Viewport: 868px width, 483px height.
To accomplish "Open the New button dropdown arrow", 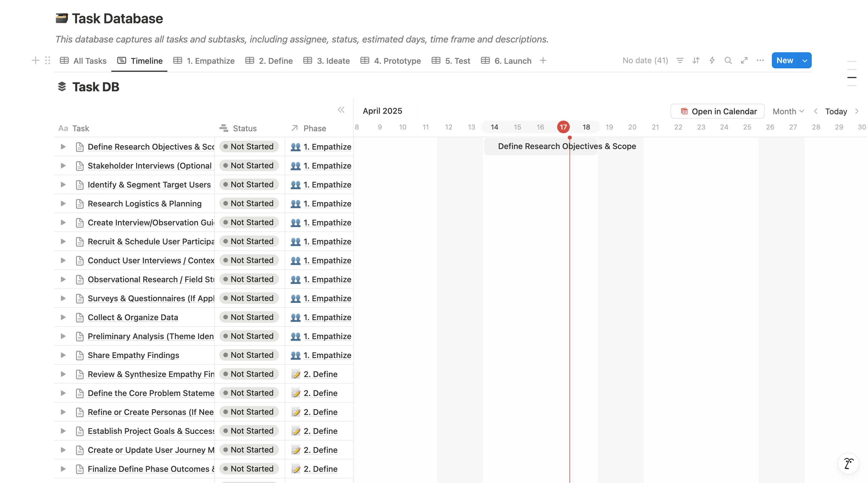I will [x=805, y=61].
